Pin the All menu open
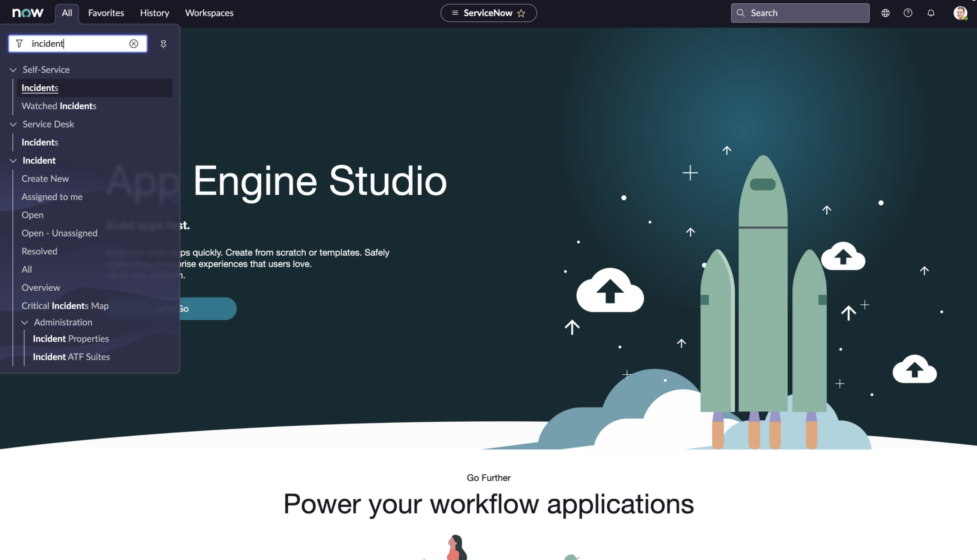977x560 pixels. (x=163, y=44)
